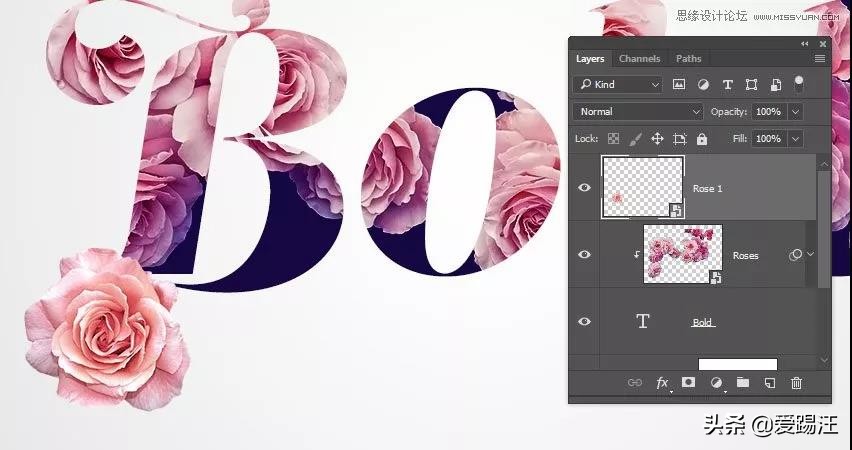Delete layer with the trash icon
The height and width of the screenshot is (450, 852).
coord(797,383)
